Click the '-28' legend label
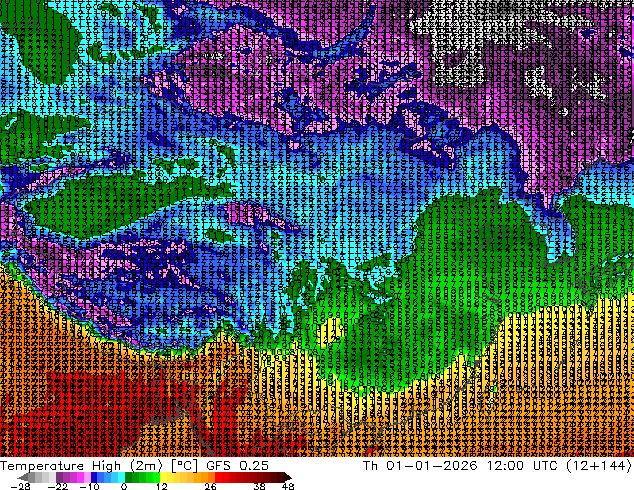Screen dimensions: 634x490 (x=20, y=486)
